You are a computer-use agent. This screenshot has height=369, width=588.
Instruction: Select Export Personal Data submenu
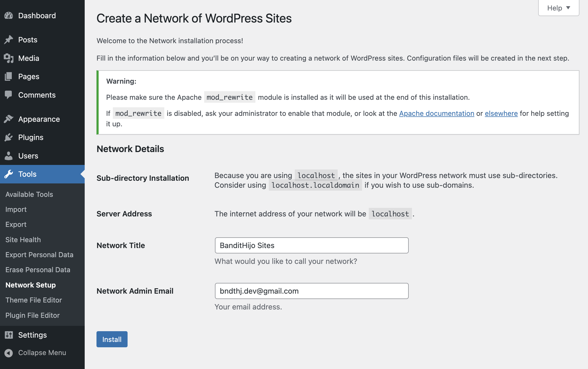point(39,255)
